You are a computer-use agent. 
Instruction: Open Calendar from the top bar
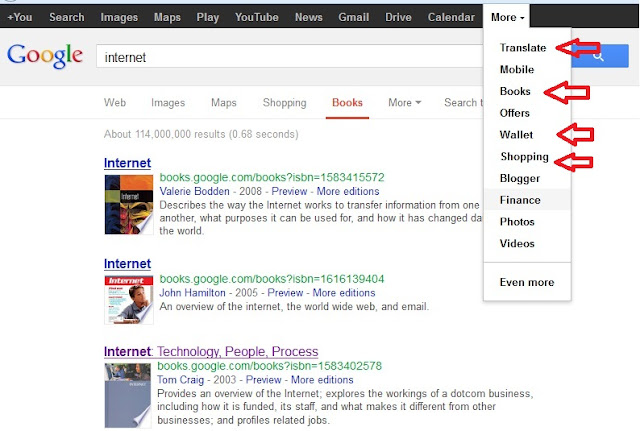[x=451, y=17]
